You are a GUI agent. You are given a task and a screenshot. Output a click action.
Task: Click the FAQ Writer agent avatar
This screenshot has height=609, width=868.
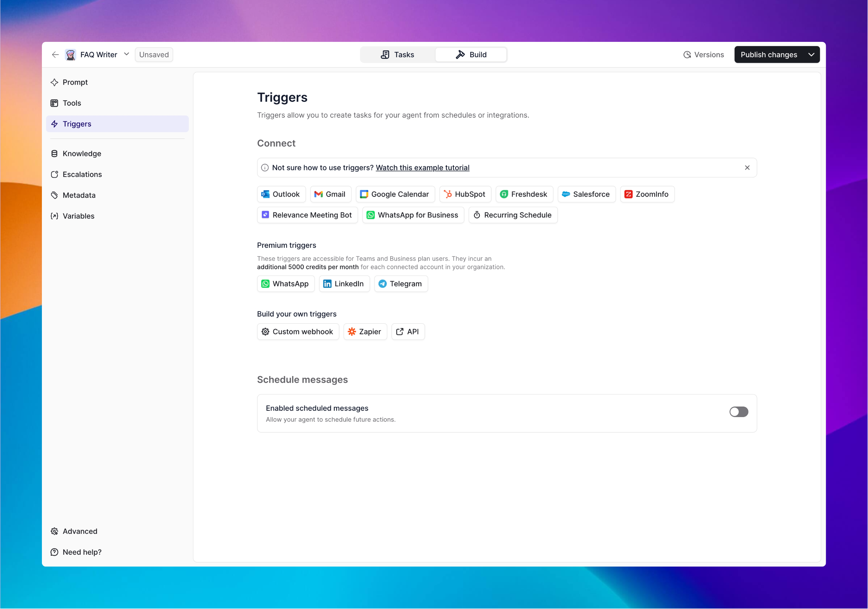point(70,55)
